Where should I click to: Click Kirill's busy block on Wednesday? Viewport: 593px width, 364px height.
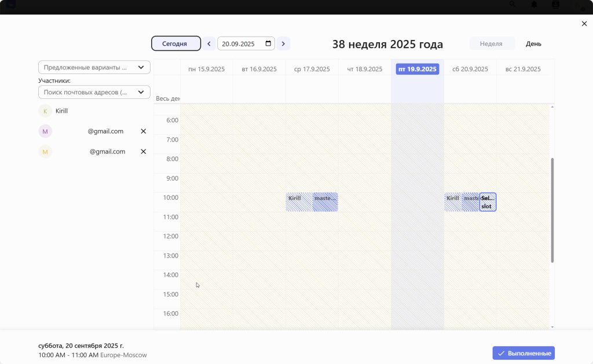pos(298,202)
